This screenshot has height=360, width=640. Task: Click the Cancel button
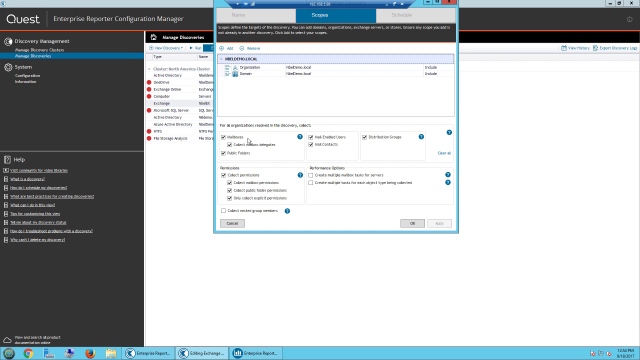[232, 223]
